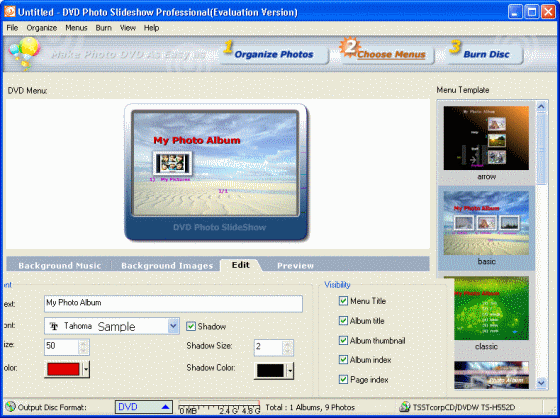Screen dimensions: 560x418
Task: Click the output disc format icon
Action: (x=11, y=407)
